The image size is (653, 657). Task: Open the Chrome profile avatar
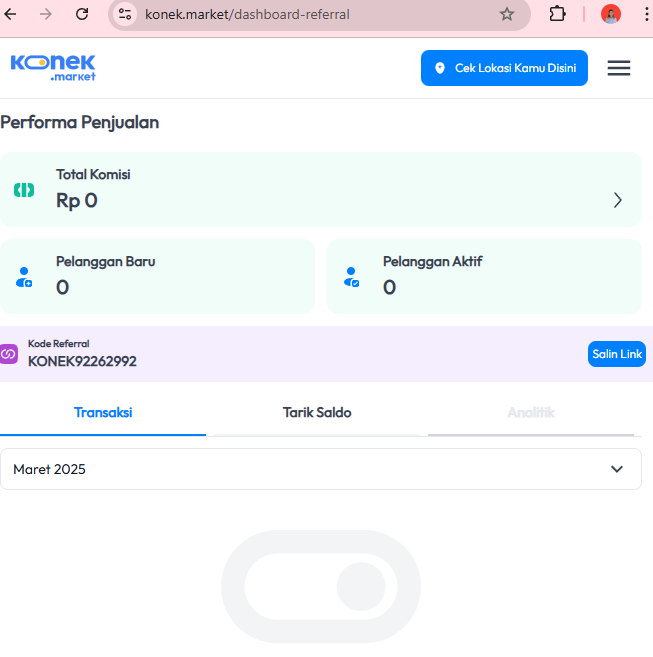(611, 14)
